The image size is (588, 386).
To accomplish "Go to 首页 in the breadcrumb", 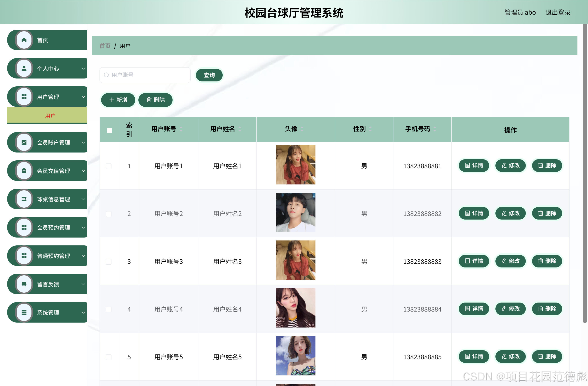I will pyautogui.click(x=105, y=46).
